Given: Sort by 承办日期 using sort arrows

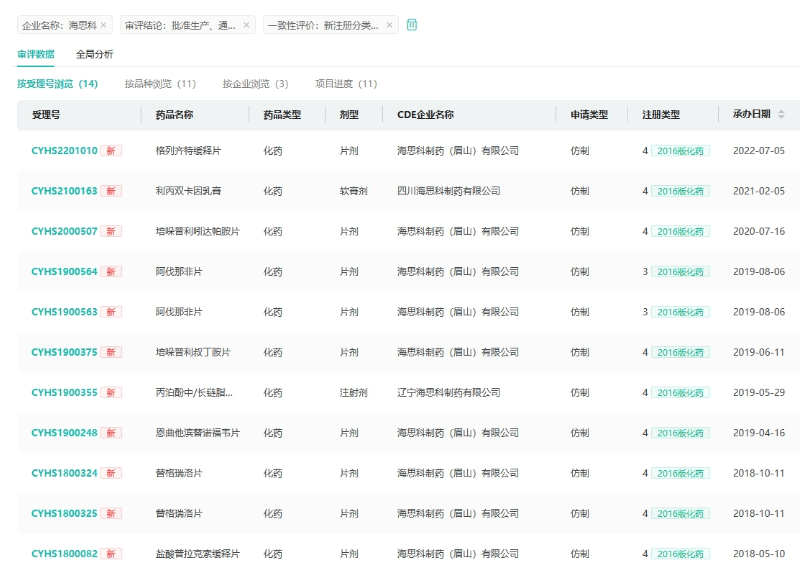Looking at the screenshot, I should [781, 115].
